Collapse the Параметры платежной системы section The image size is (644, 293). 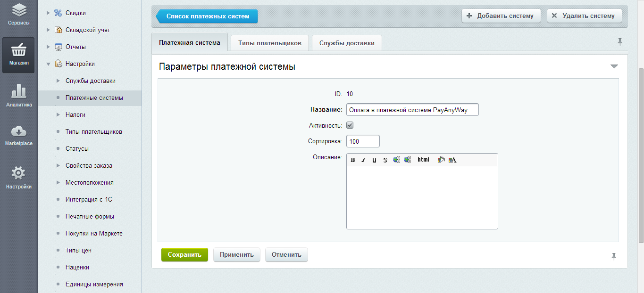614,66
